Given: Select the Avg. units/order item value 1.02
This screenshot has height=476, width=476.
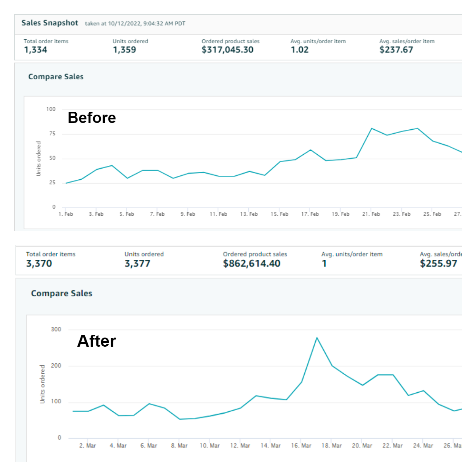Looking at the screenshot, I should pos(299,50).
